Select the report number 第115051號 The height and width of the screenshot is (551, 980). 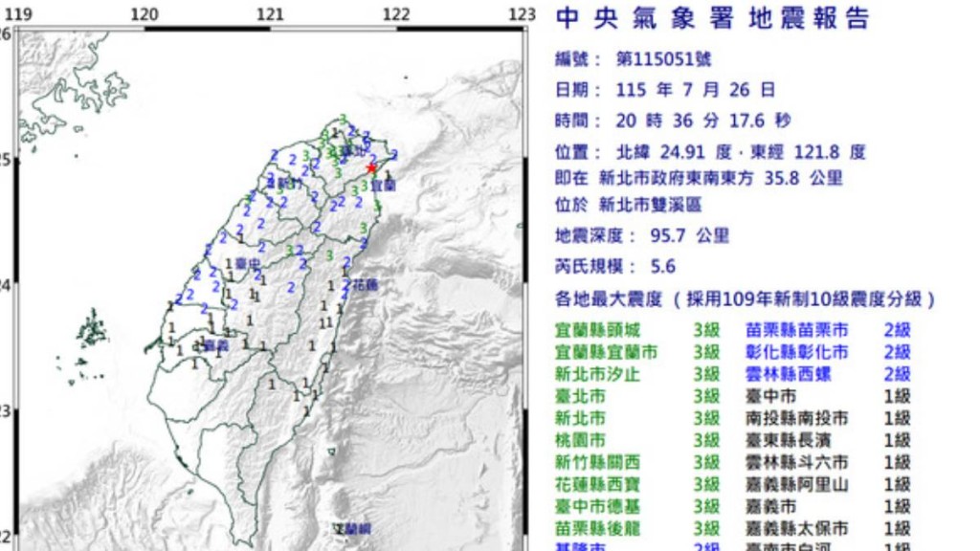[664, 59]
